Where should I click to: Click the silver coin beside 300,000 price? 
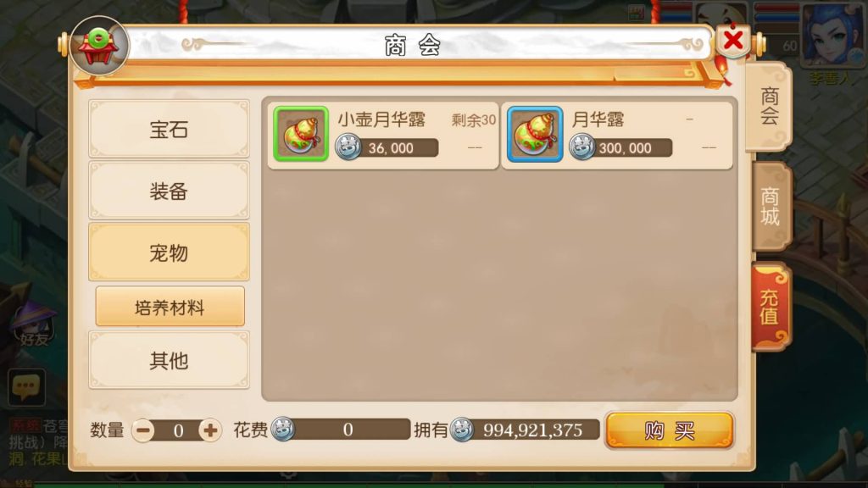point(582,147)
